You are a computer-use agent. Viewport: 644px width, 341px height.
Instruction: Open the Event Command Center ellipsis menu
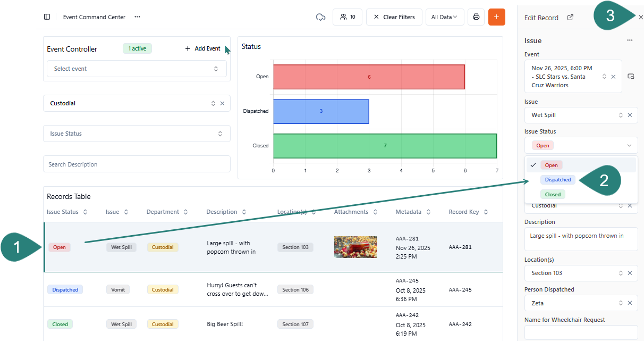click(137, 17)
